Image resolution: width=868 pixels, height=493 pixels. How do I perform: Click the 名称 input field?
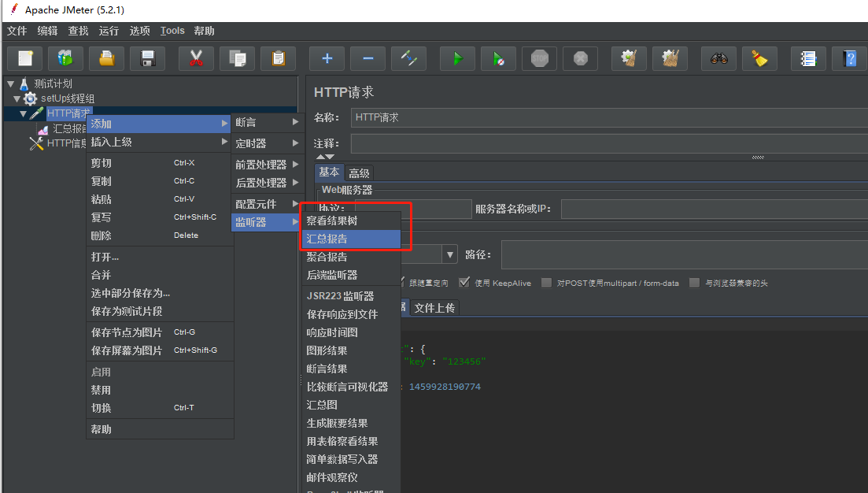click(x=609, y=117)
